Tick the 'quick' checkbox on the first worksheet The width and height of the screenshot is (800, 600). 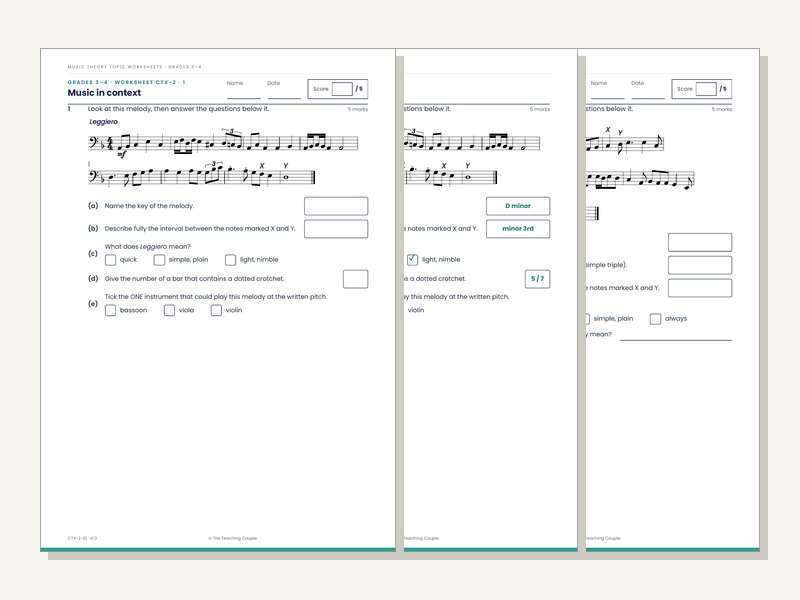pos(110,260)
